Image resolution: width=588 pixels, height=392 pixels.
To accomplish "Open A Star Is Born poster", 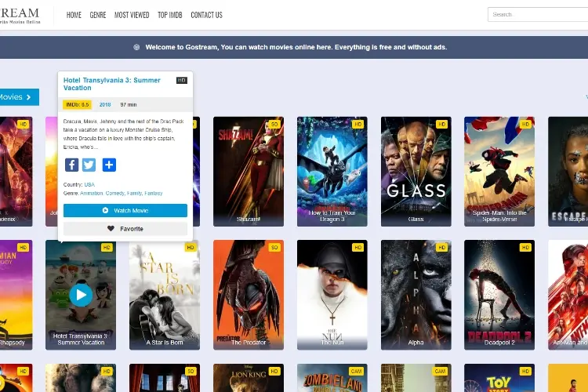I will 165,295.
